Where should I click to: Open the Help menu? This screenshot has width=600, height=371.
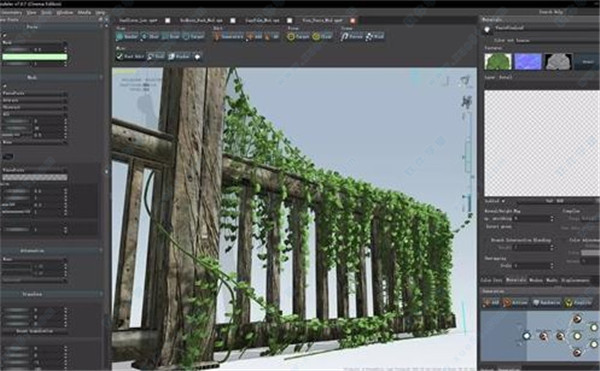coord(100,13)
